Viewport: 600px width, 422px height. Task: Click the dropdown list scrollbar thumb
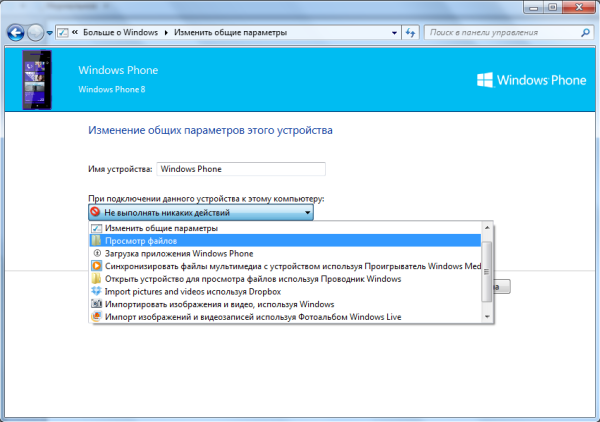[487, 272]
